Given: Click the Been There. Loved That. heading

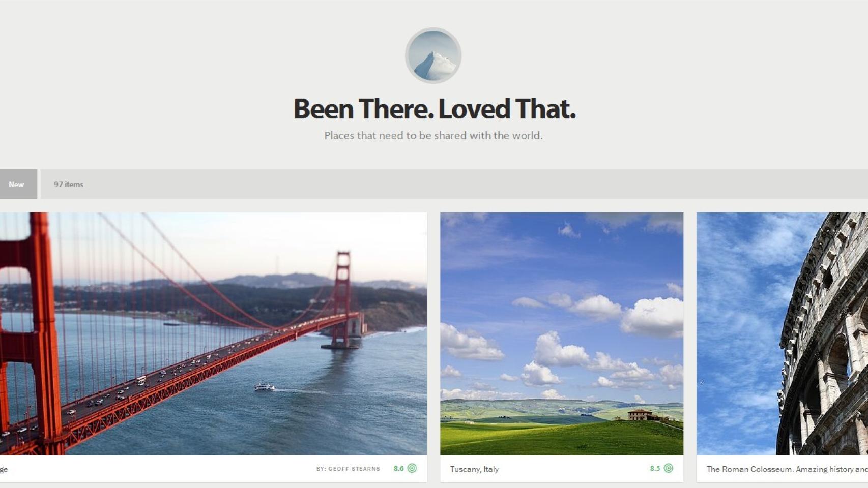Looking at the screenshot, I should pyautogui.click(x=435, y=109).
